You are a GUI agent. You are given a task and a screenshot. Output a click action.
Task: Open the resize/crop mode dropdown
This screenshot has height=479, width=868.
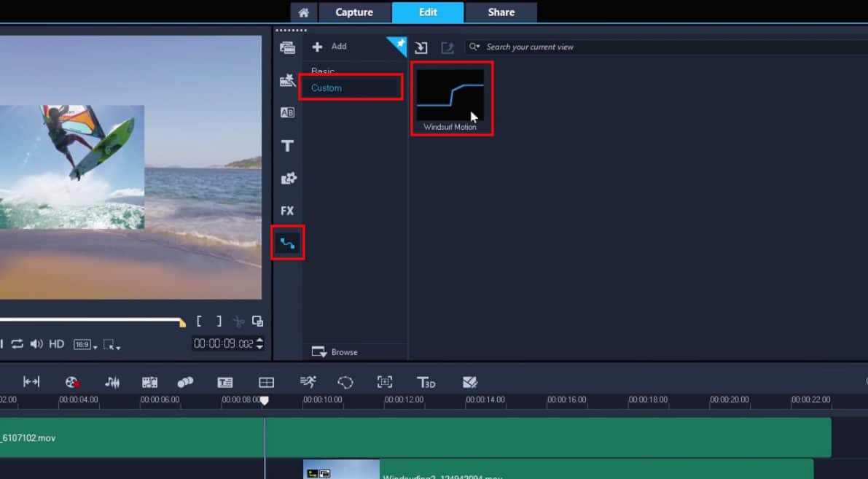[x=112, y=344]
